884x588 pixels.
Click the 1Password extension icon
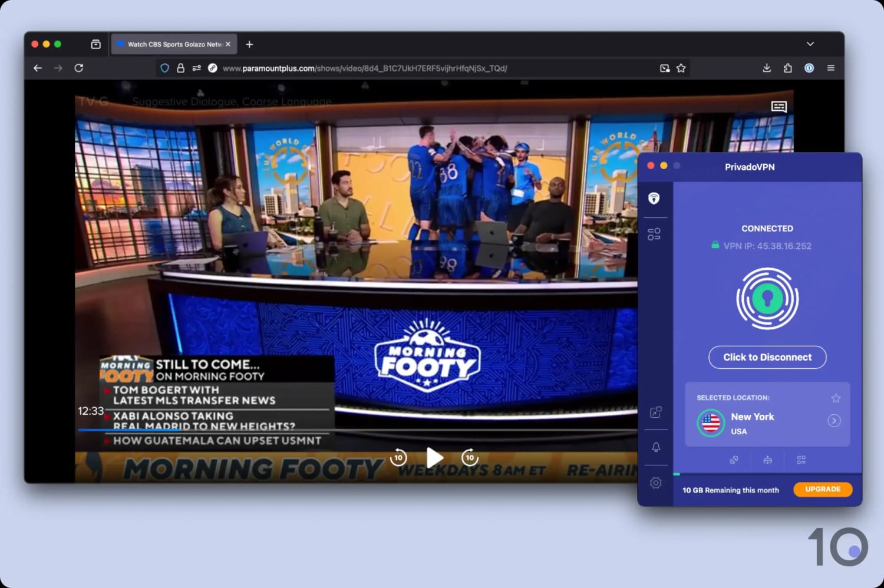point(809,68)
